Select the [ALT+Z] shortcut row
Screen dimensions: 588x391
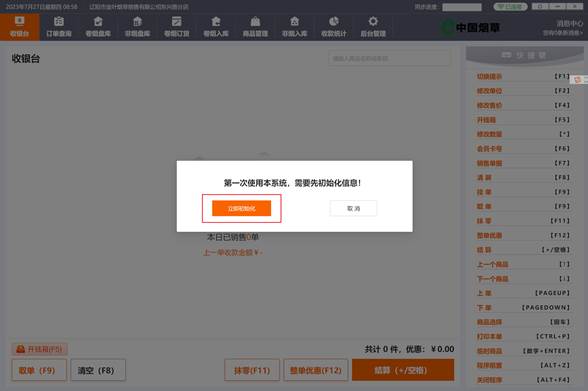523,365
